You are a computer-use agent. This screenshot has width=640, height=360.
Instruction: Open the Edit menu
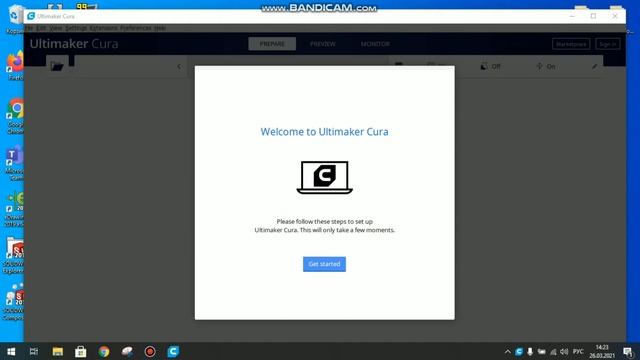pos(41,28)
